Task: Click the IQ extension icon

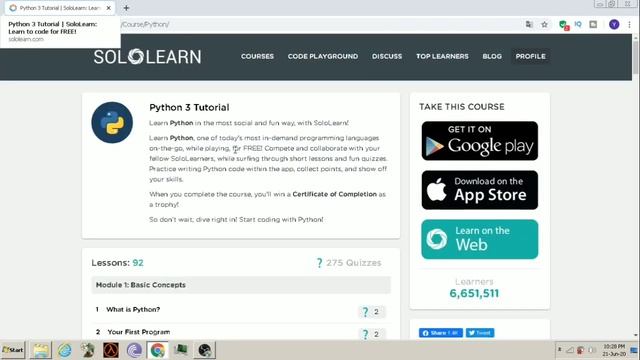Action: [578, 24]
